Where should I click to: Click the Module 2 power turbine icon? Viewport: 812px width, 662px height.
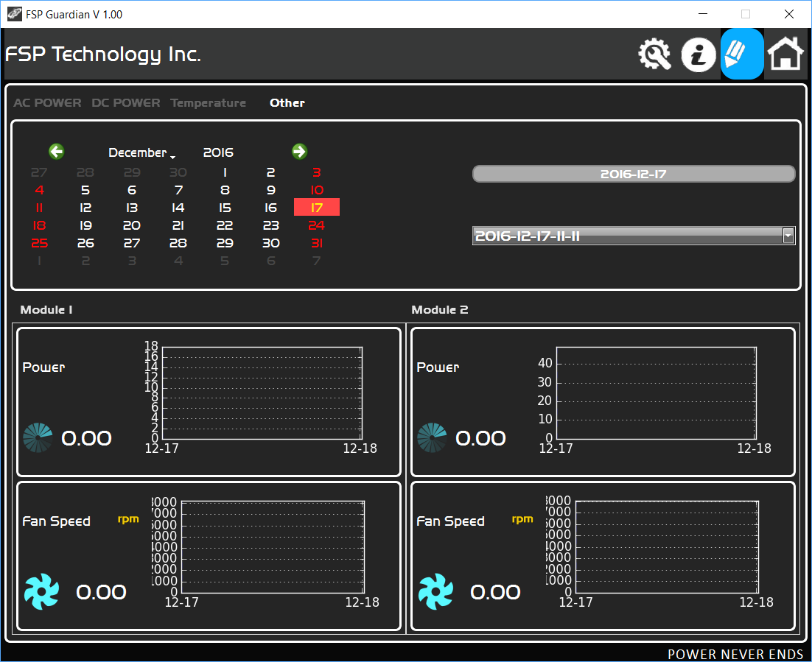(x=432, y=438)
